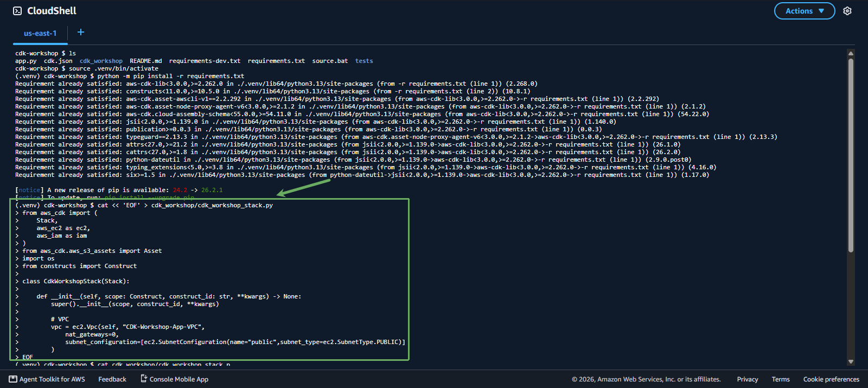
Task: Open the settings gear icon
Action: tap(847, 11)
